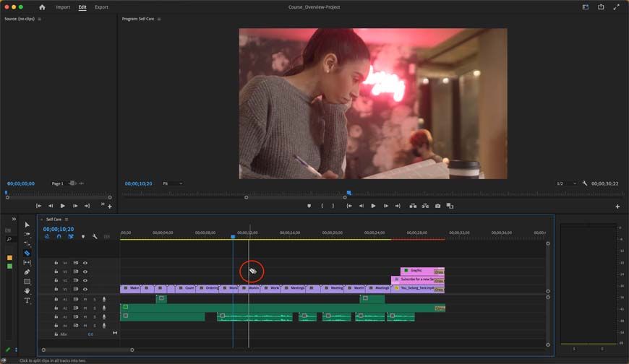629x364 pixels.
Task: Open Program monitor settings wrench
Action: coord(584,183)
